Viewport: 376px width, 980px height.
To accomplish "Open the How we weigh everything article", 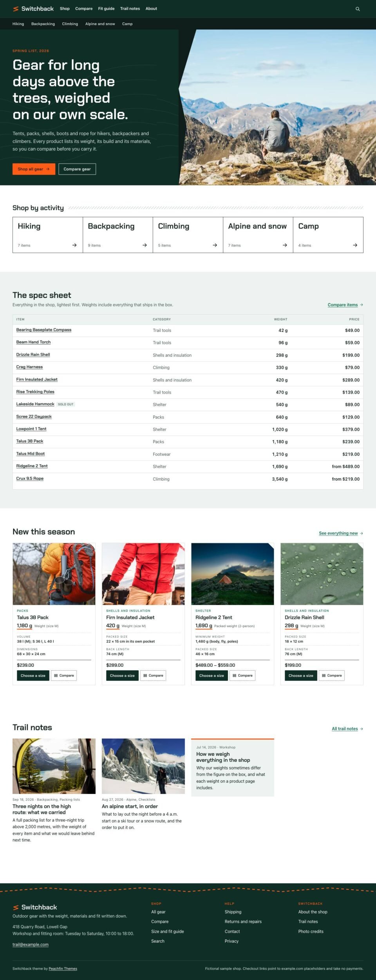I will (x=223, y=757).
